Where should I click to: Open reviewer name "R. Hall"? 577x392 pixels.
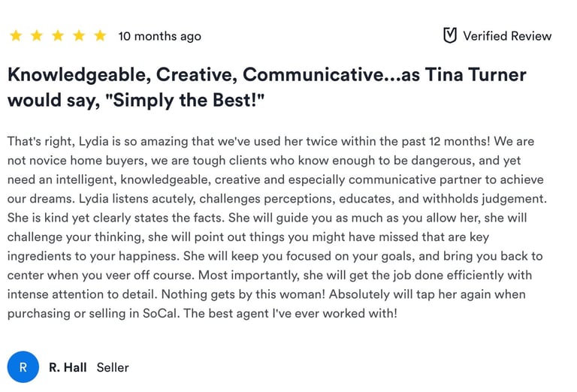(68, 367)
